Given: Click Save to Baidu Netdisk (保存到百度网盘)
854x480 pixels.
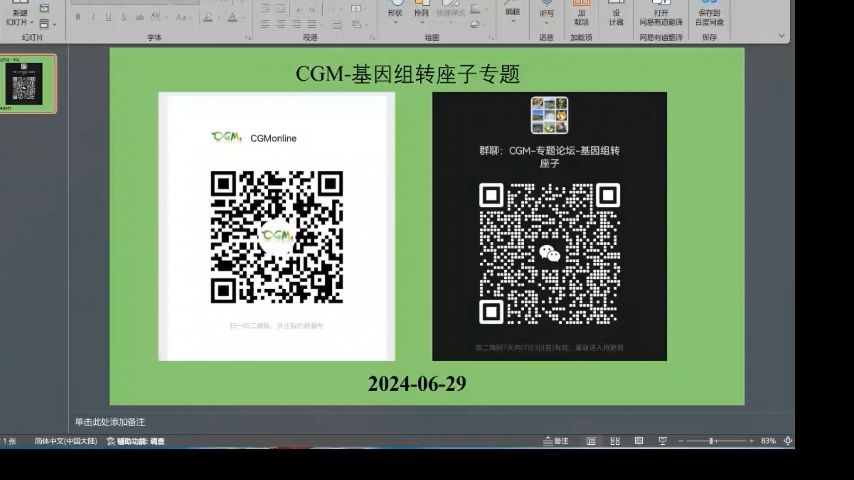Looking at the screenshot, I should pos(709,13).
